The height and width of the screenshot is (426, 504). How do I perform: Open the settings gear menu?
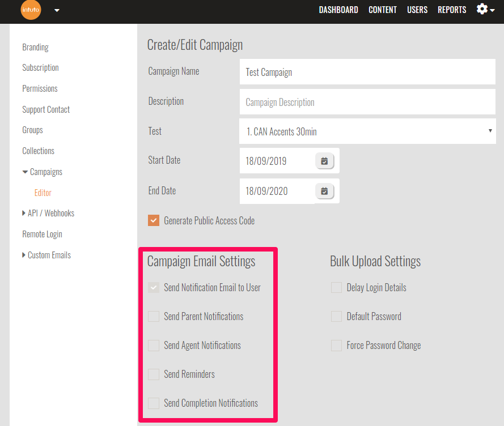pyautogui.click(x=485, y=10)
